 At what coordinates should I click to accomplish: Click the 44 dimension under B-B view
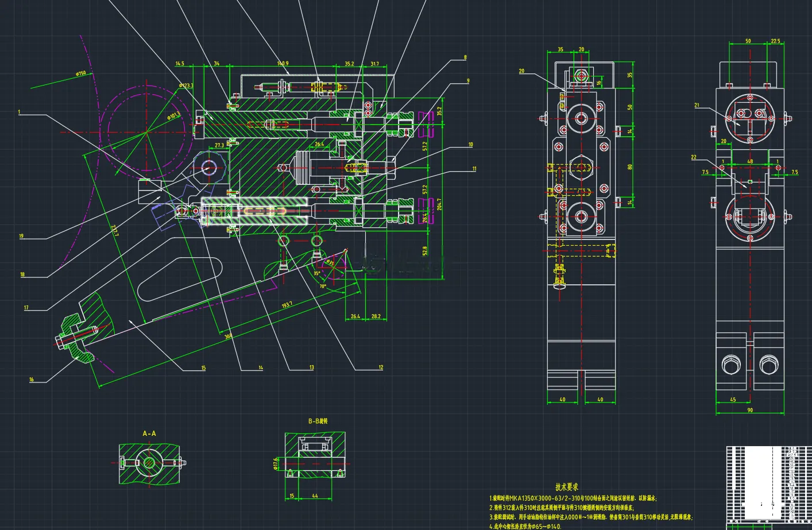coord(315,496)
